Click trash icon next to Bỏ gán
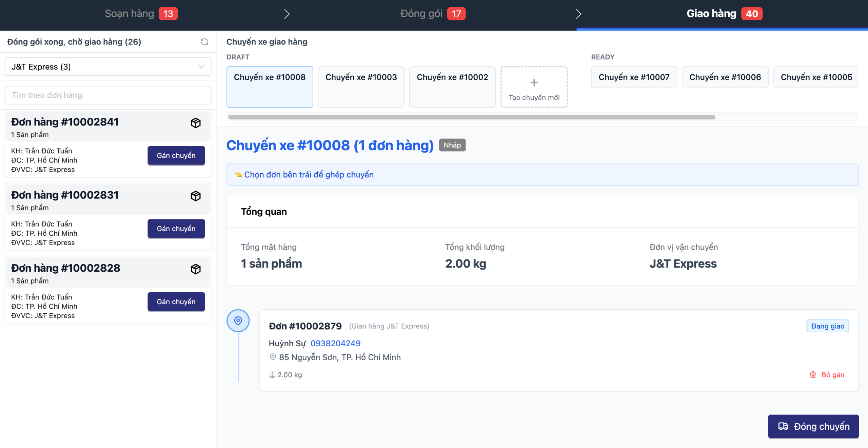This screenshot has height=448, width=868. click(x=813, y=375)
